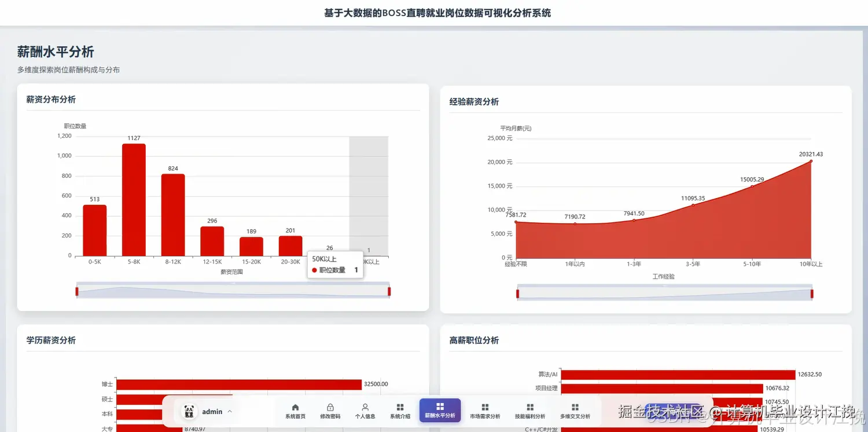This screenshot has height=432, width=868.
Task: Click the 1年以内 x-axis label
Action: [575, 264]
